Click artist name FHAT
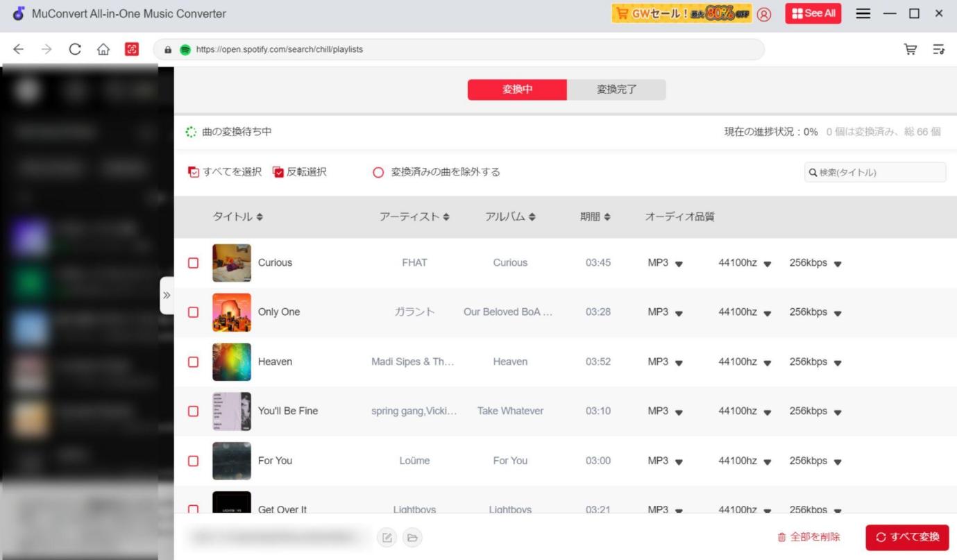This screenshot has width=957, height=560. 414,263
